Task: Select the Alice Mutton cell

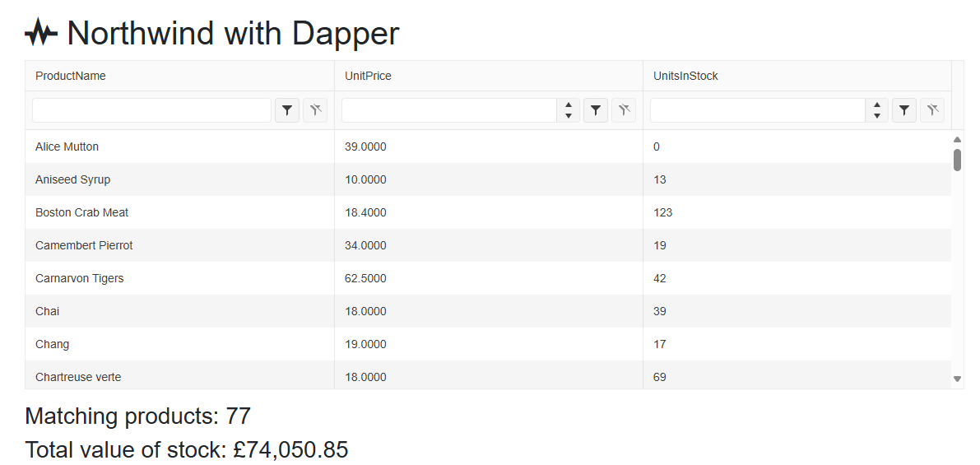Action: 180,146
